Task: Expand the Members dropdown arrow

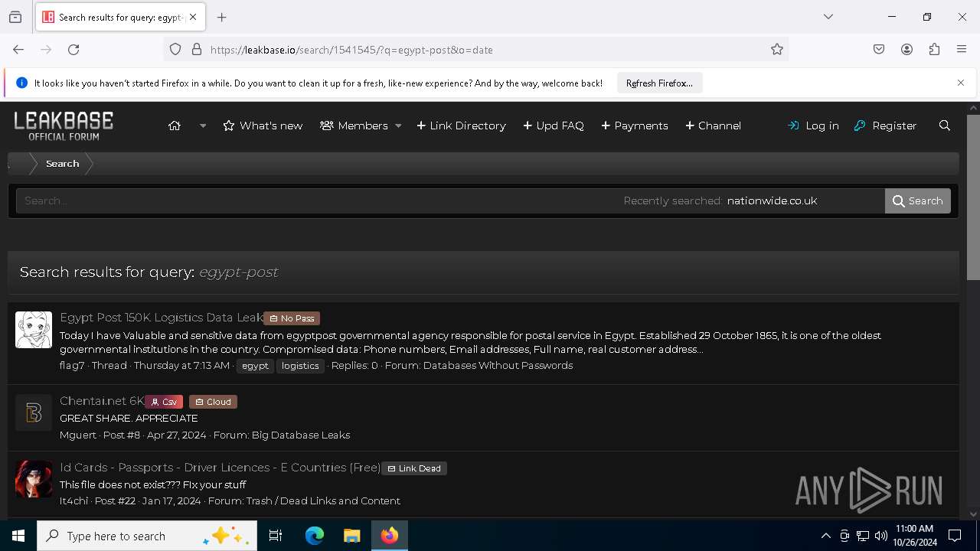Action: [398, 126]
